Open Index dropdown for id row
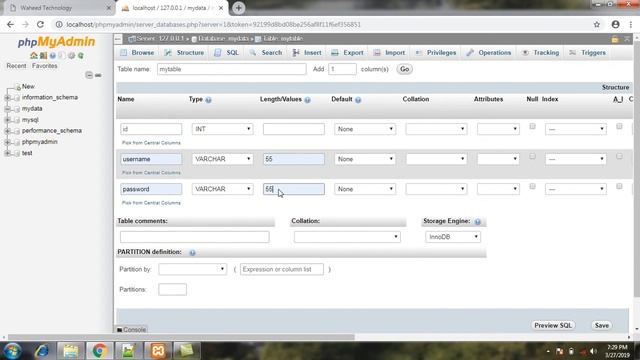The image size is (640, 360). pyautogui.click(x=576, y=129)
